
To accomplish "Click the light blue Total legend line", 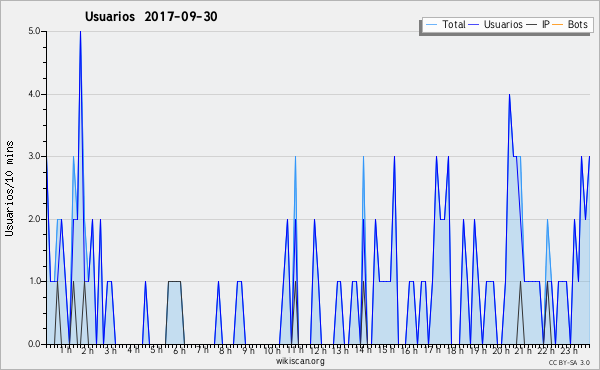I will click(431, 25).
